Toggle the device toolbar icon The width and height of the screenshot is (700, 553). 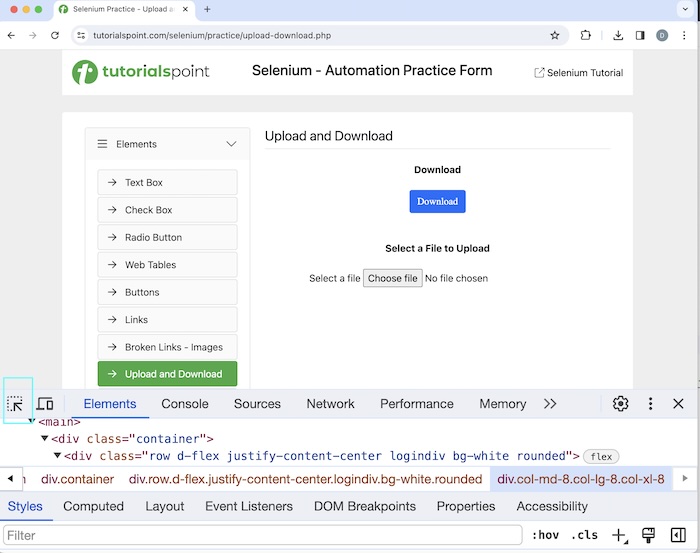[x=46, y=404]
